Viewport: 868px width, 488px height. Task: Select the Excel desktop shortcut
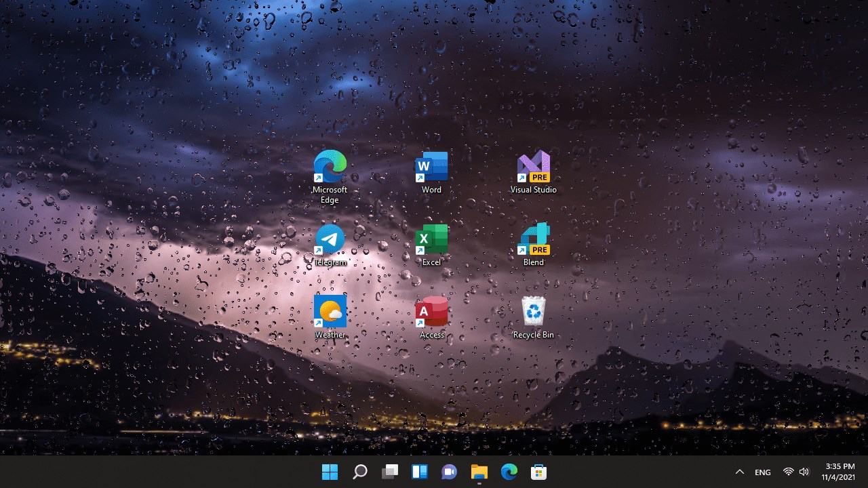(x=431, y=245)
